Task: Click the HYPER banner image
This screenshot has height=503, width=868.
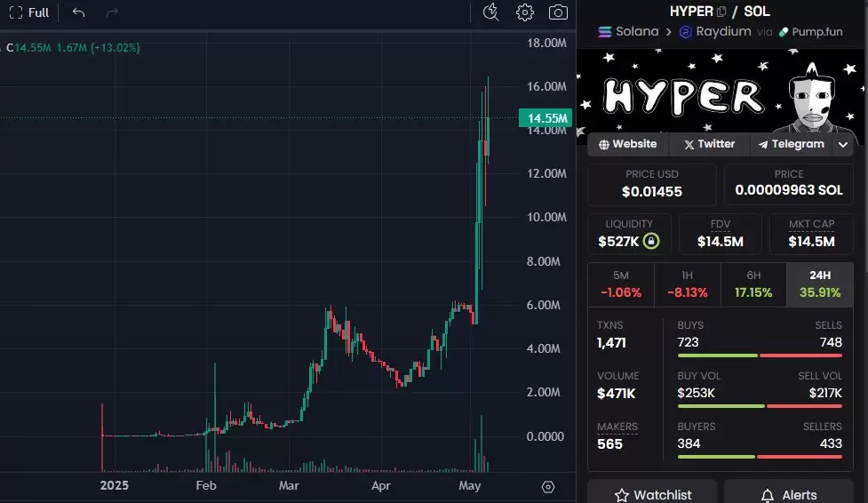Action: [720, 92]
